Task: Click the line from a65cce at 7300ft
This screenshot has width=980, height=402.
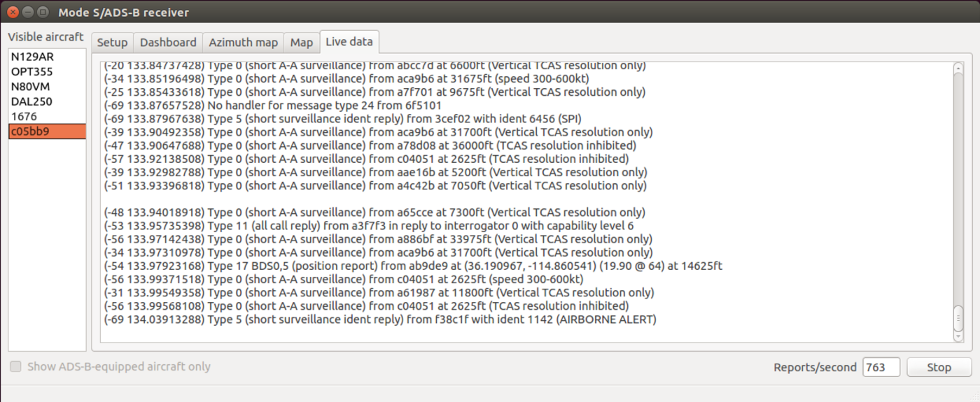Action: (374, 213)
